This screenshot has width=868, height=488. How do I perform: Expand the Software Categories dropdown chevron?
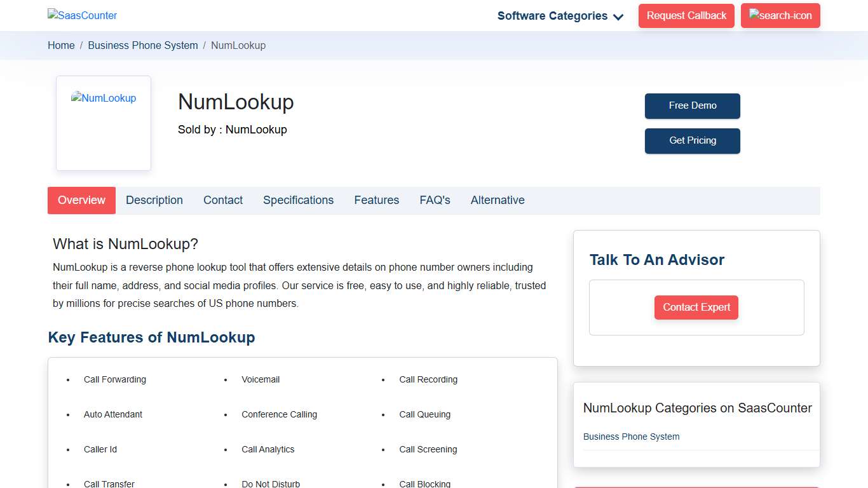click(618, 18)
